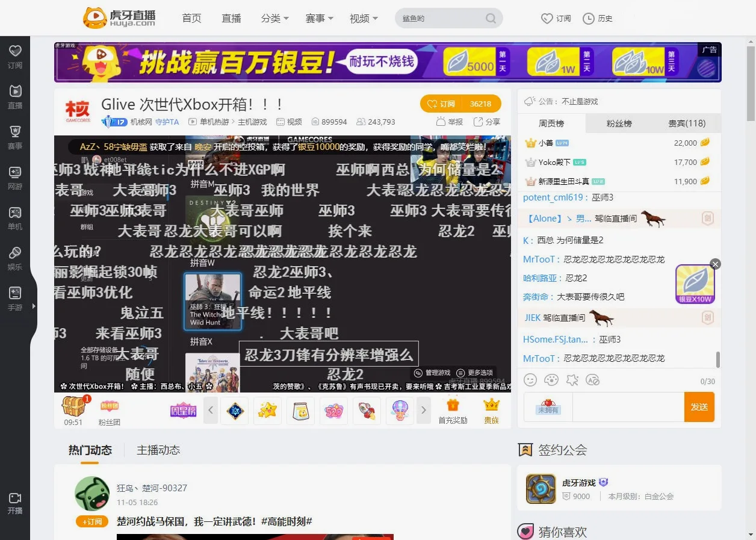The width and height of the screenshot is (756, 540).
Task: Open 赛事 in the left sidebar
Action: tap(15, 137)
